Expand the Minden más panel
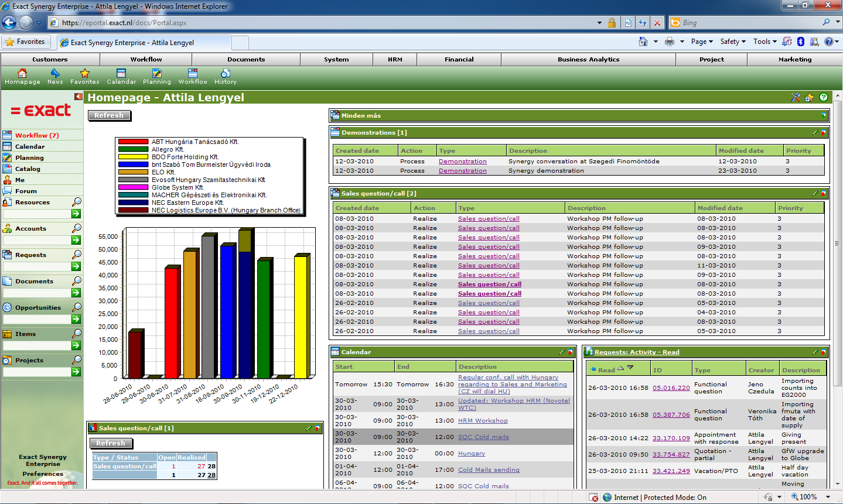 823,116
